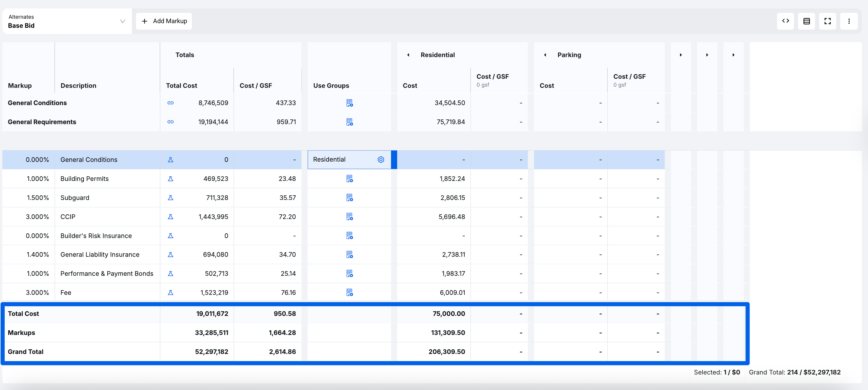Image resolution: width=868 pixels, height=390 pixels.
Task: Click the table layout view icon
Action: (x=806, y=21)
